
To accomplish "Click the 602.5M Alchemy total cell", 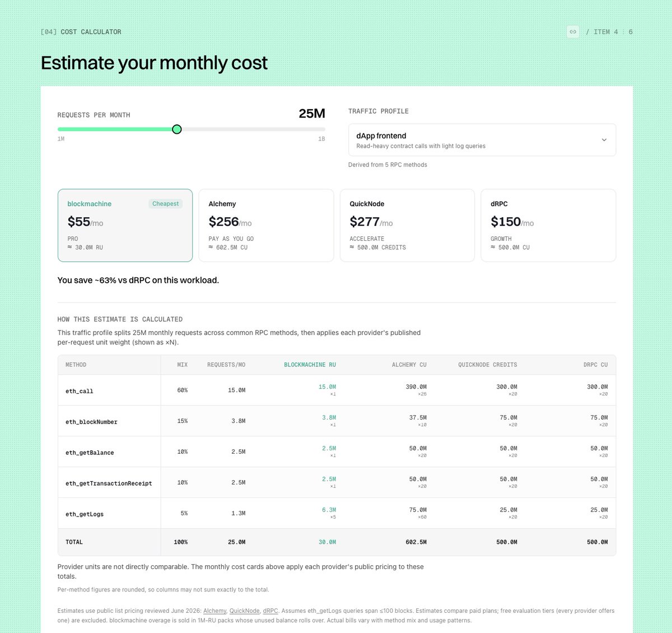I will 416,542.
